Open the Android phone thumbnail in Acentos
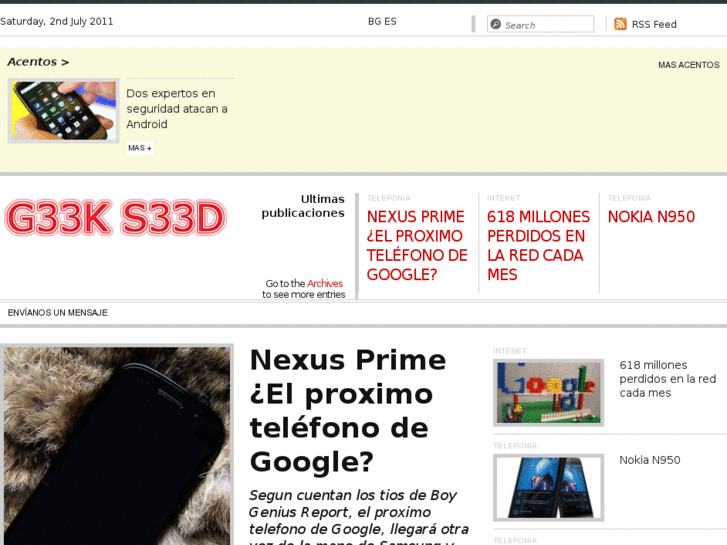727x545 pixels. [x=64, y=110]
